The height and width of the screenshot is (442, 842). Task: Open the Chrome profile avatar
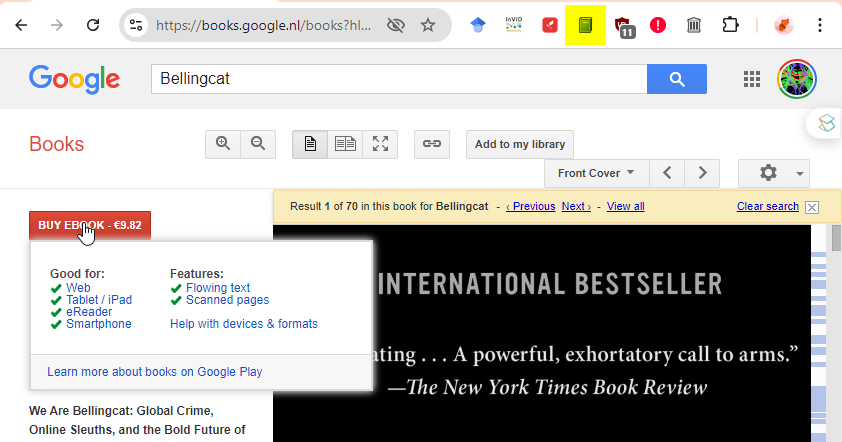click(x=783, y=25)
